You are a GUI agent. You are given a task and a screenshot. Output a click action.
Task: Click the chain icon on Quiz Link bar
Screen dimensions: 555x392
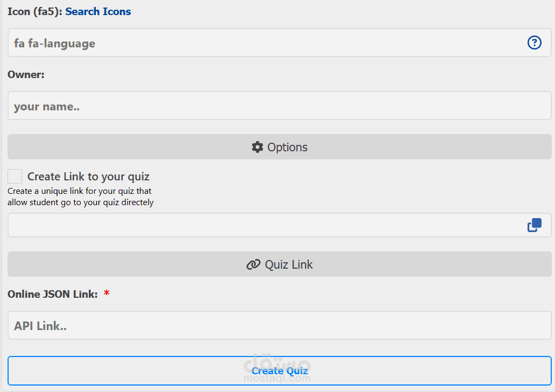point(253,264)
